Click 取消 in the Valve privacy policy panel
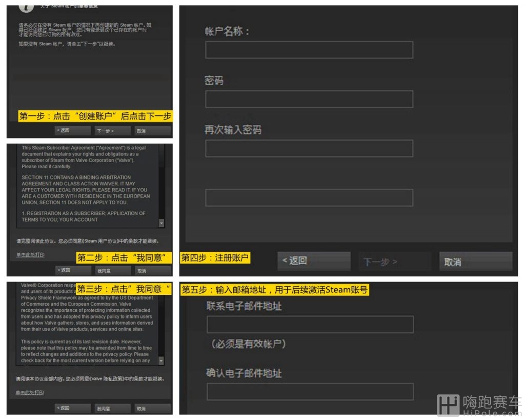 coord(153,408)
